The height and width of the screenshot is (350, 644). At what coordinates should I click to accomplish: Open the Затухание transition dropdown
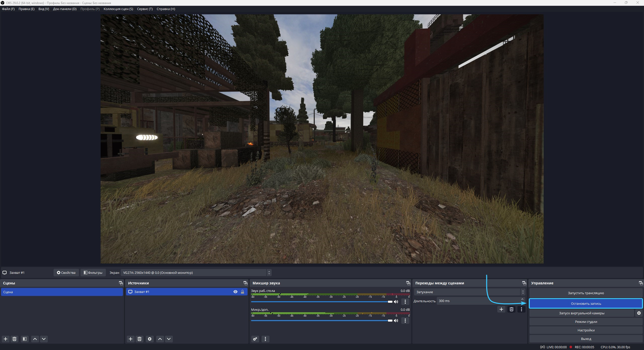click(x=469, y=292)
